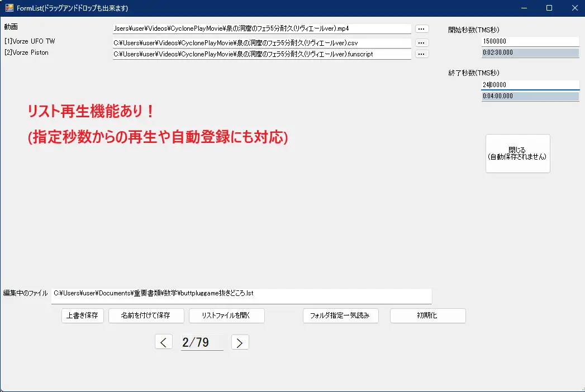Open a list file with リストファイルを開く

(x=227, y=315)
